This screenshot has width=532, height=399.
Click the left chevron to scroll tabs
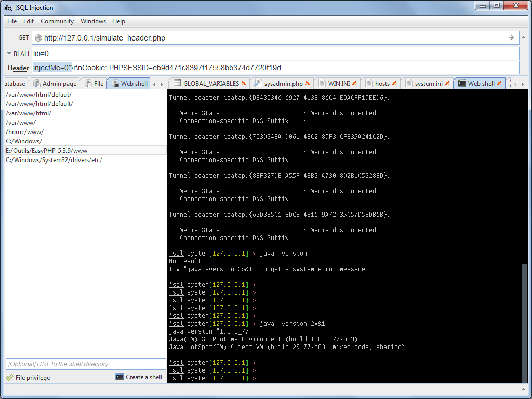[154, 83]
